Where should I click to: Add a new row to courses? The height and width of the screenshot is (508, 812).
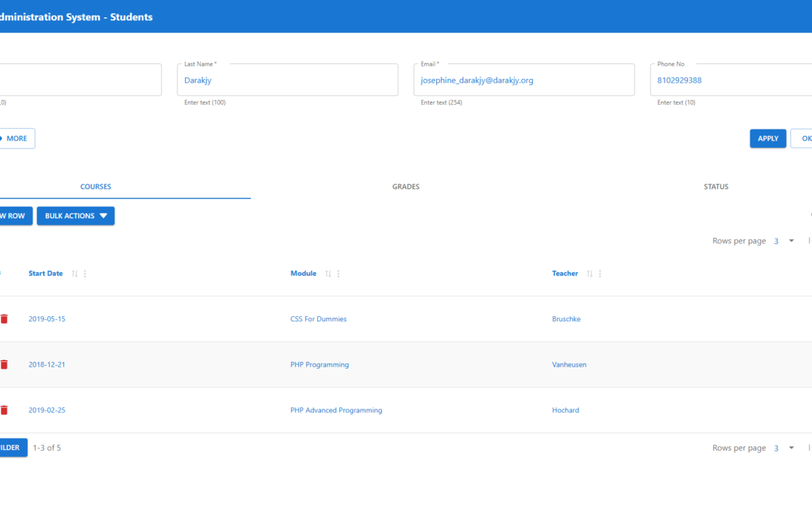(x=14, y=216)
